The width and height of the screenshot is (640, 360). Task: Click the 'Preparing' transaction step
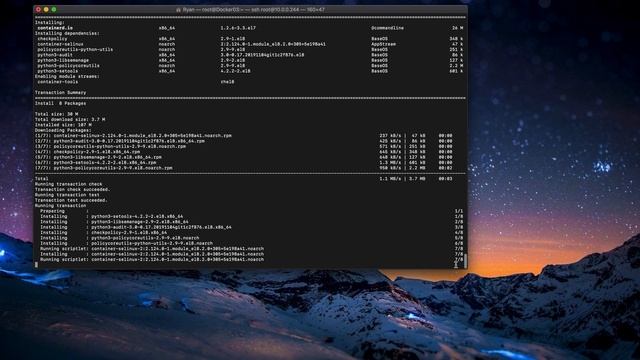pyautogui.click(x=52, y=211)
